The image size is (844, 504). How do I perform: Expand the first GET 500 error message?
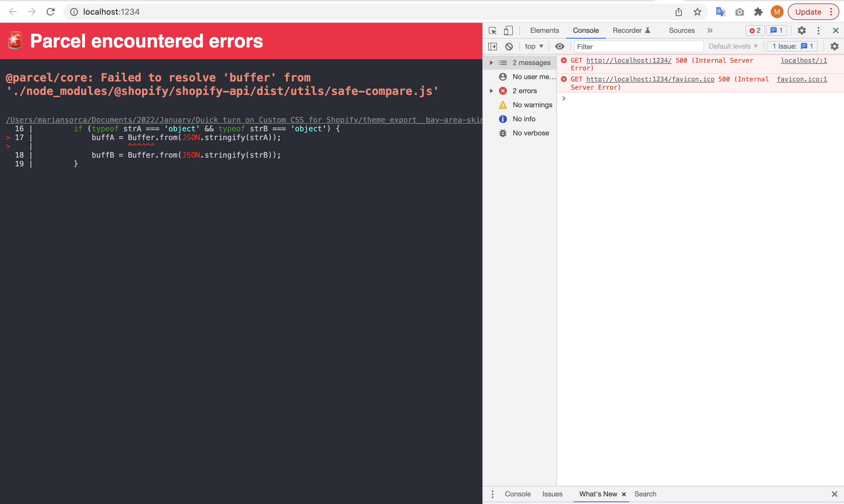564,60
